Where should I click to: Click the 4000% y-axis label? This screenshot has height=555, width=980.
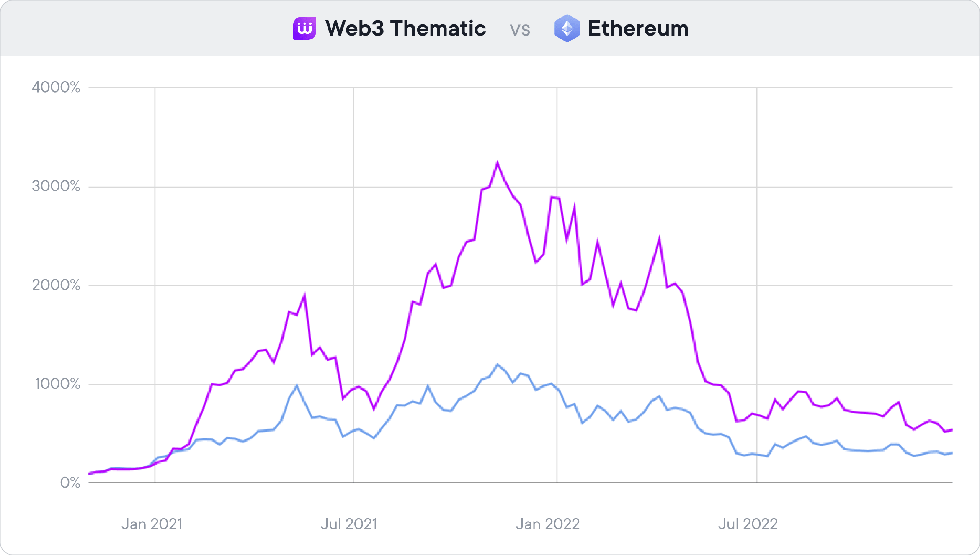56,87
